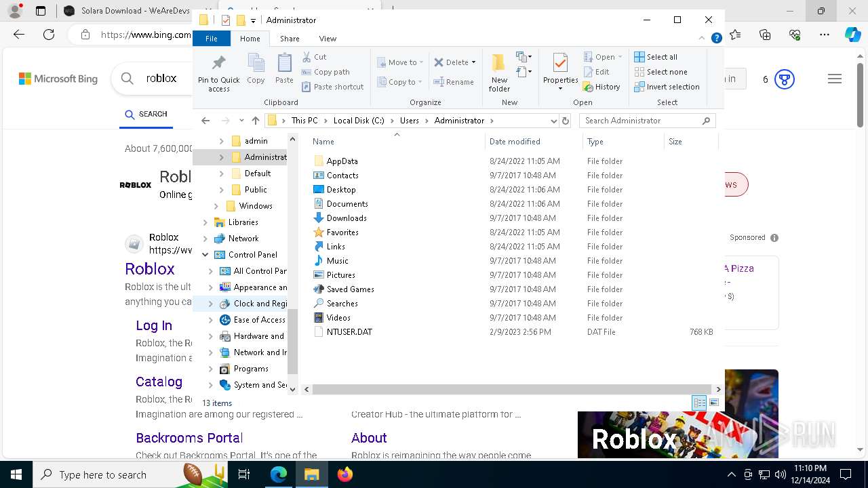This screenshot has height=488, width=868.
Task: Open the Backrooms Portal link
Action: pyautogui.click(x=189, y=438)
